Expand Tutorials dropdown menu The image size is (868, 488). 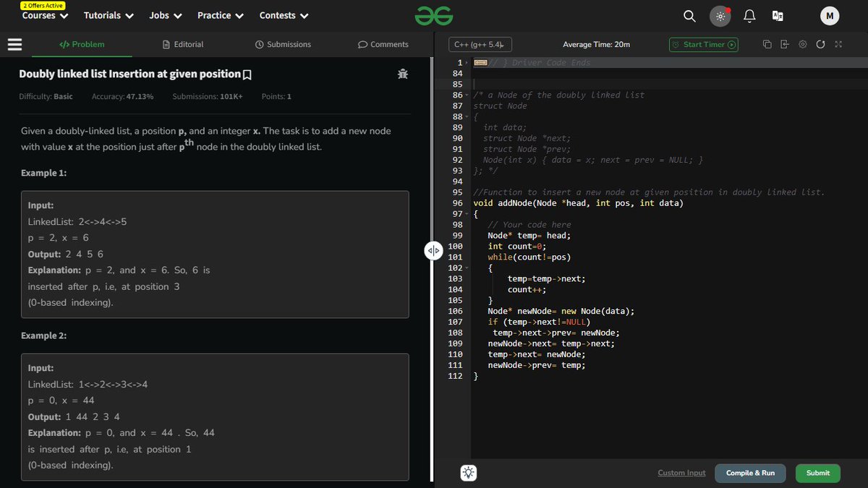tap(109, 15)
